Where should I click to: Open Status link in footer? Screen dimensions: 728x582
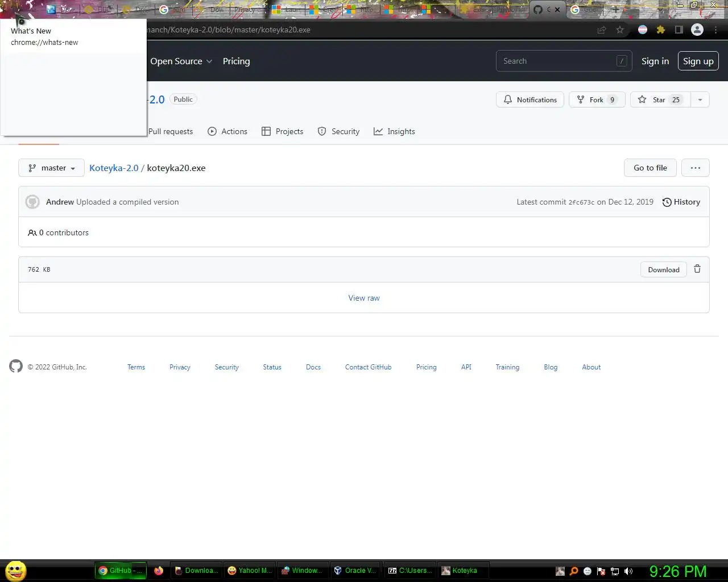click(x=272, y=367)
